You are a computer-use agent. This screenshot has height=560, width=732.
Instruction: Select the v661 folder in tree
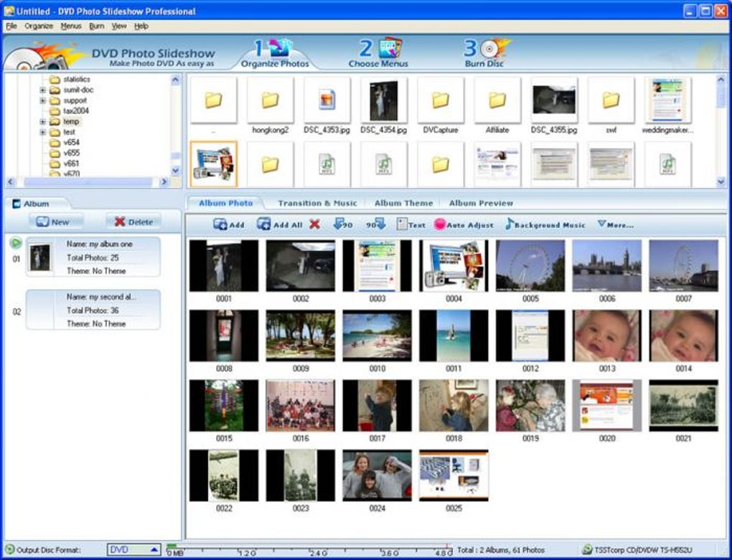(x=72, y=163)
